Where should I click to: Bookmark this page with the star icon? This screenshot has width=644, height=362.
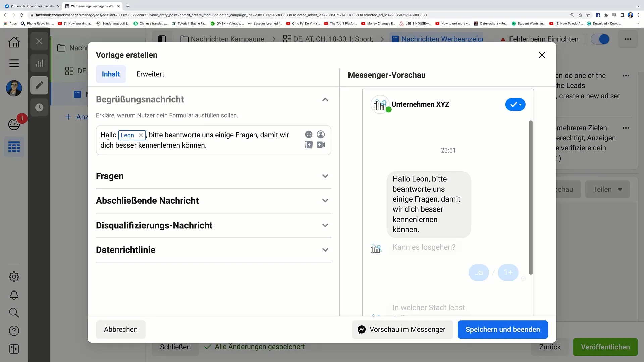[588, 15]
